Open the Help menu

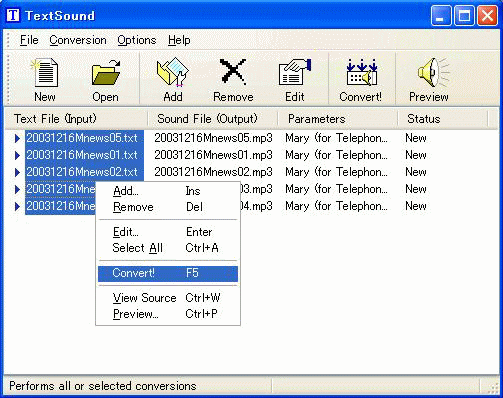(179, 40)
